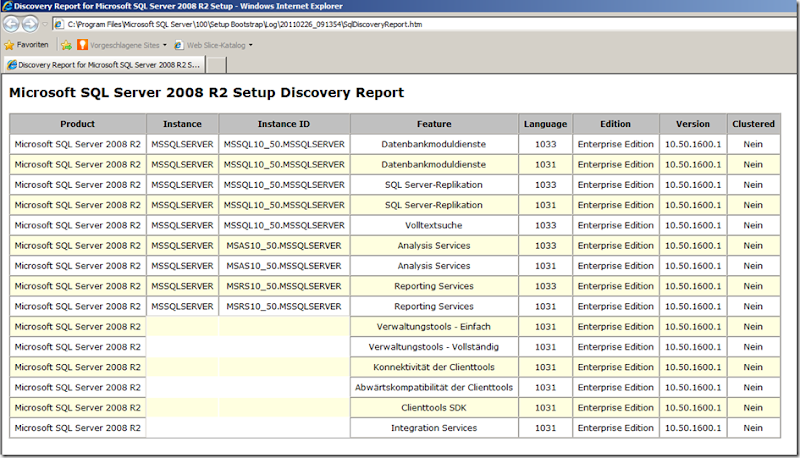Click the Clustered column header
Viewport: 800px width, 458px height.
[x=753, y=124]
